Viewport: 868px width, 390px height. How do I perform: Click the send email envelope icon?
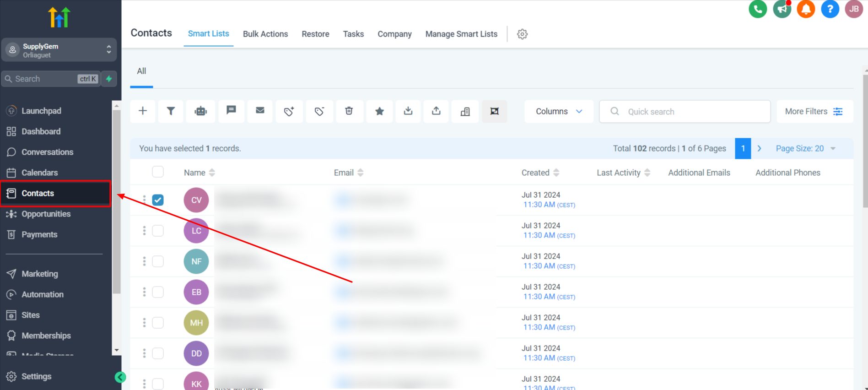[x=260, y=111]
